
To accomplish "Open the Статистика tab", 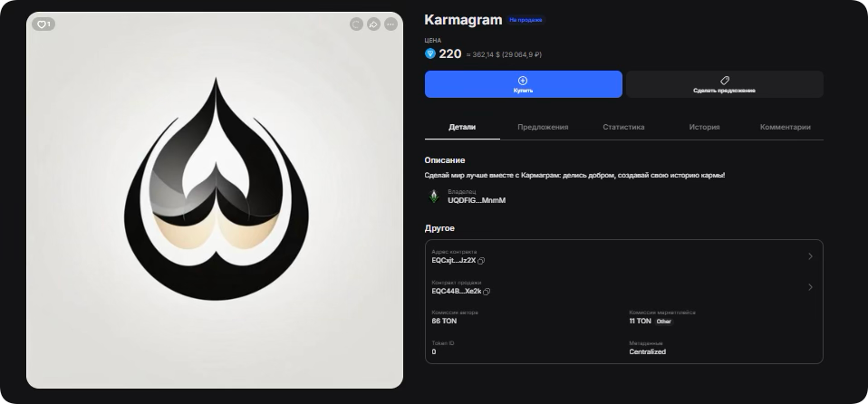I will [623, 127].
